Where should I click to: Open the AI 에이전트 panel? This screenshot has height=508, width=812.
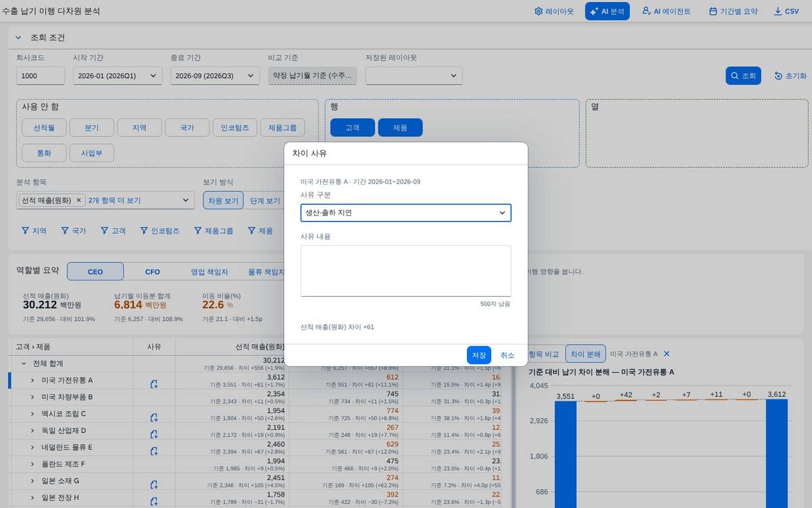coord(667,12)
